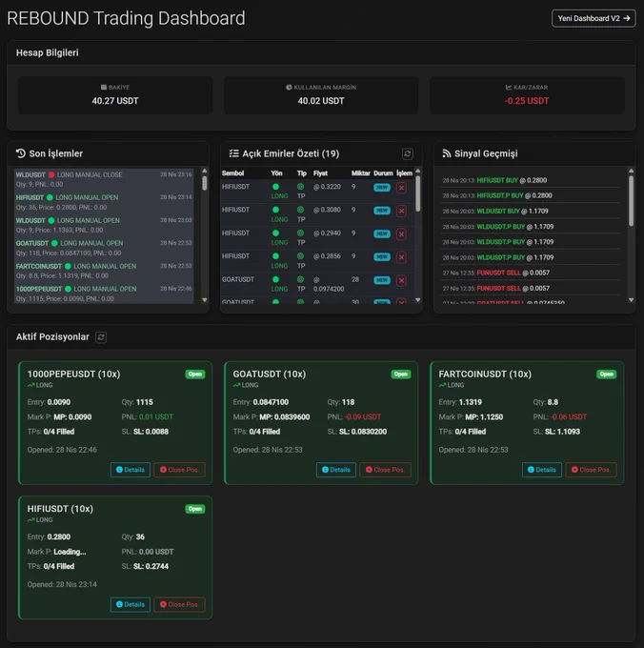Refresh the Aktif Pozisyonlar list
This screenshot has width=644, height=648.
tap(101, 337)
